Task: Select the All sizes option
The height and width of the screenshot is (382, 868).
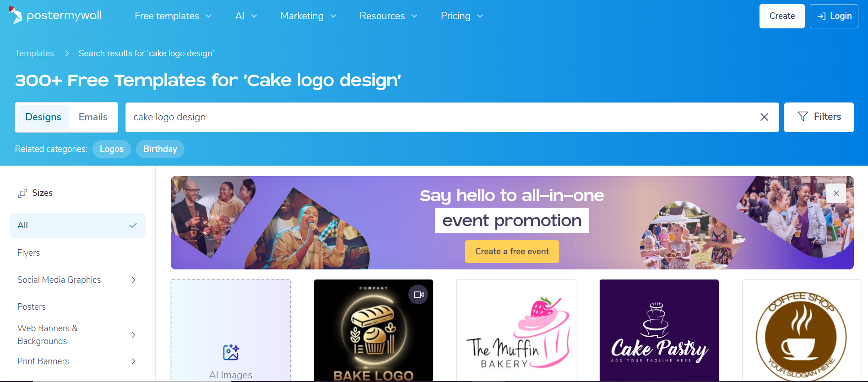Action: pos(55,225)
